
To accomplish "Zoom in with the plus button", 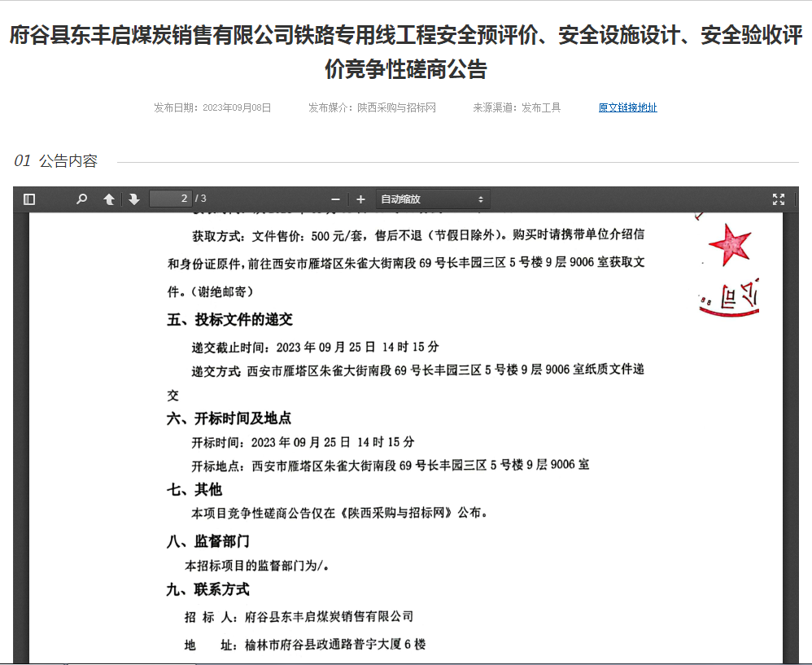I will 361,199.
